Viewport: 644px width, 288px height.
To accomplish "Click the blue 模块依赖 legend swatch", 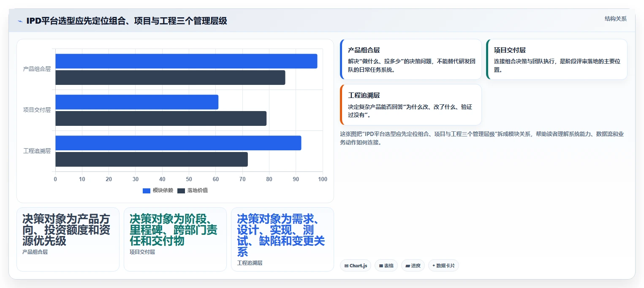I will point(147,190).
